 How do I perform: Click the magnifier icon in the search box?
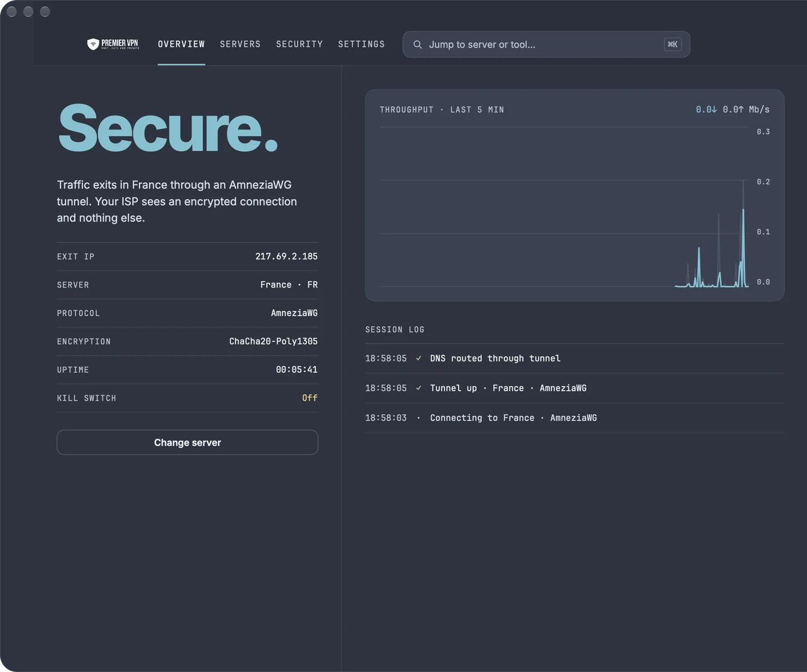point(418,44)
